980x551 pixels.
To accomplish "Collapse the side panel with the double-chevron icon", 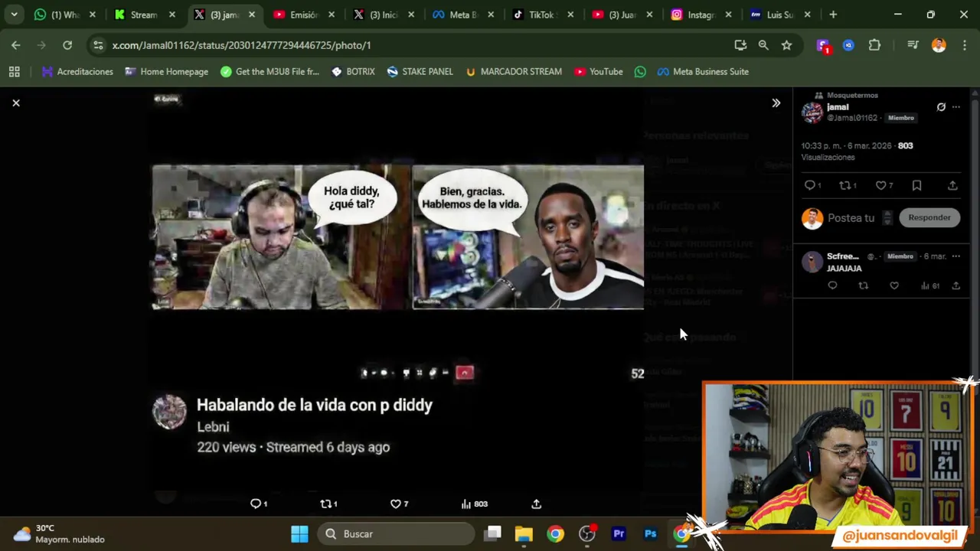I will coord(776,103).
